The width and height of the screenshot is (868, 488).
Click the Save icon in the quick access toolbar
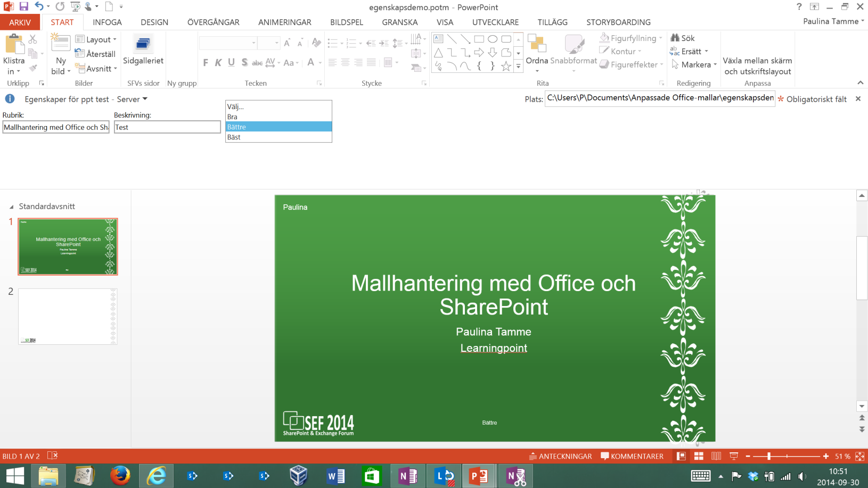click(x=23, y=6)
